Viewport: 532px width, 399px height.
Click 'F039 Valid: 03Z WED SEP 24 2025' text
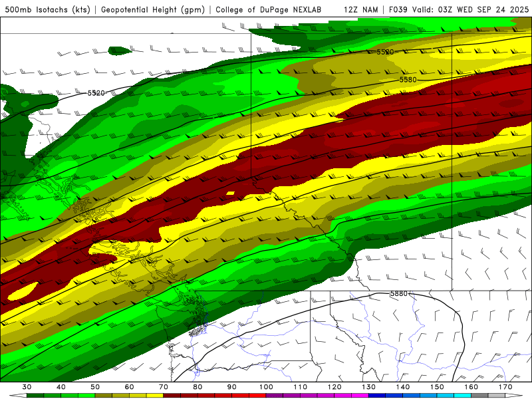point(459,10)
